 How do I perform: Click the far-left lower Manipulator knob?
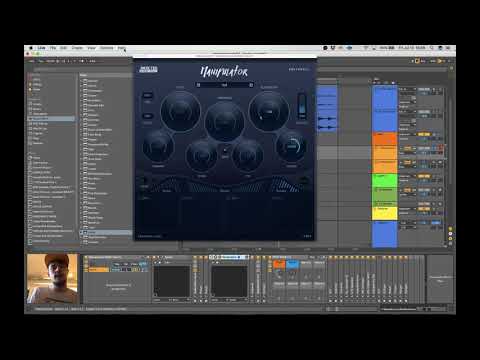[x=158, y=147]
